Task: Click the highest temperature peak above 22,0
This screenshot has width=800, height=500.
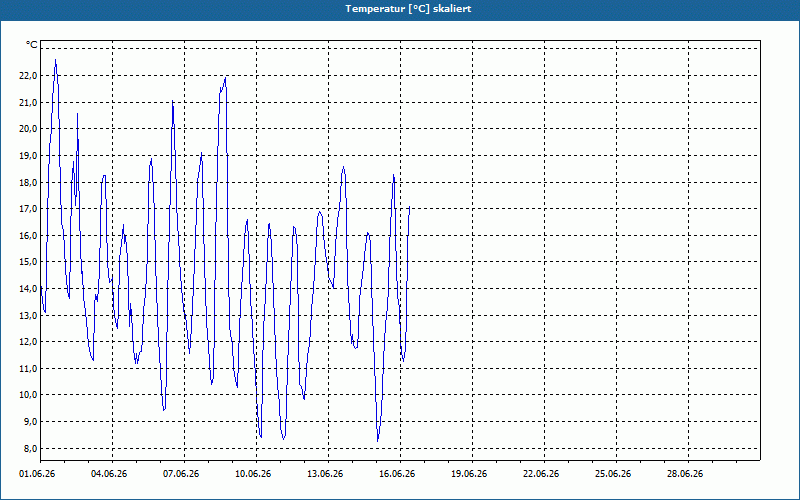Action: coord(56,60)
